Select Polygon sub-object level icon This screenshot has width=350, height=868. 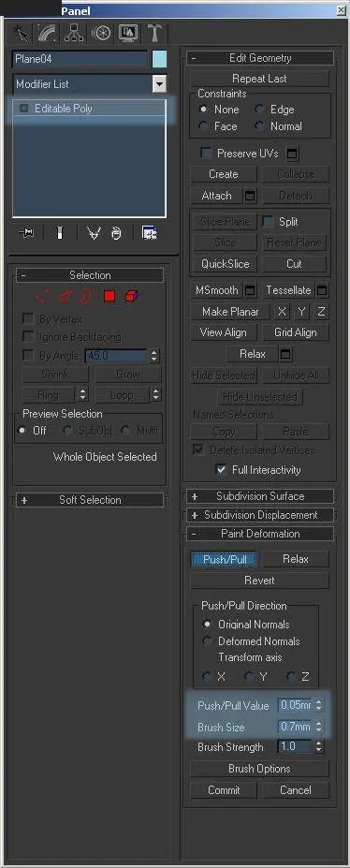pyautogui.click(x=109, y=297)
